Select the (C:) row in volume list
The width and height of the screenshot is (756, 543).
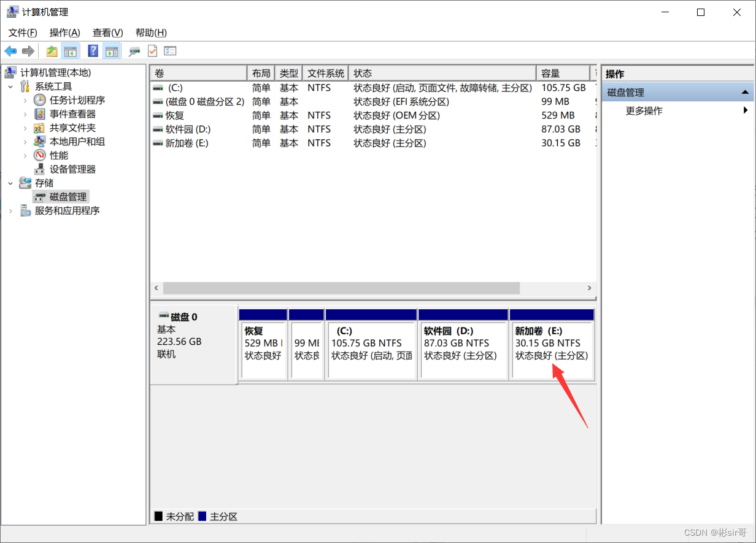click(175, 88)
